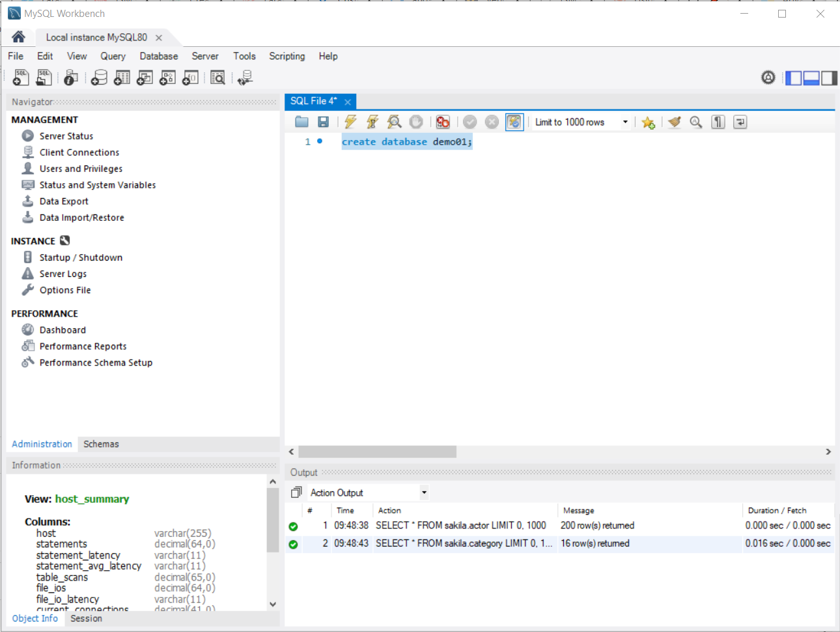Open the Query menu

(113, 56)
